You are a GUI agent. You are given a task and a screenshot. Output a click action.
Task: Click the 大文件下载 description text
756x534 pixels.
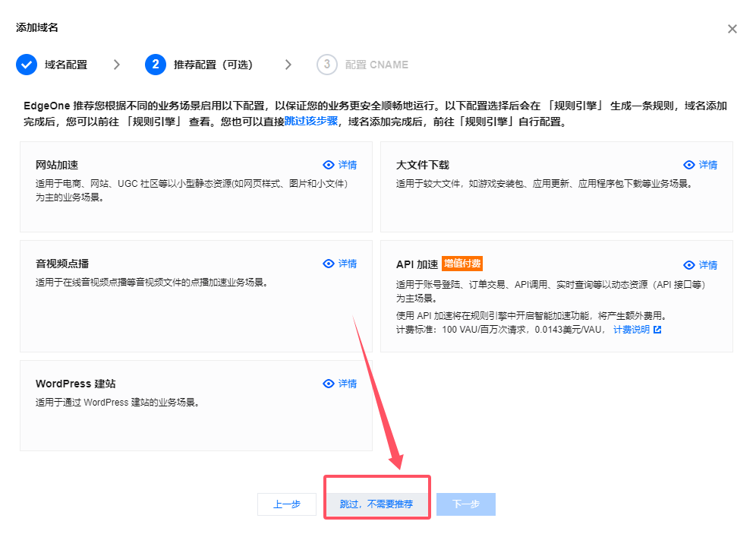click(x=544, y=184)
